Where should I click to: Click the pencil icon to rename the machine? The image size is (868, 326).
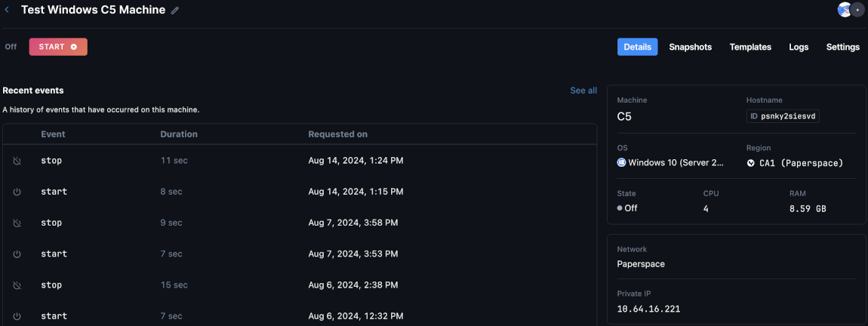click(175, 11)
